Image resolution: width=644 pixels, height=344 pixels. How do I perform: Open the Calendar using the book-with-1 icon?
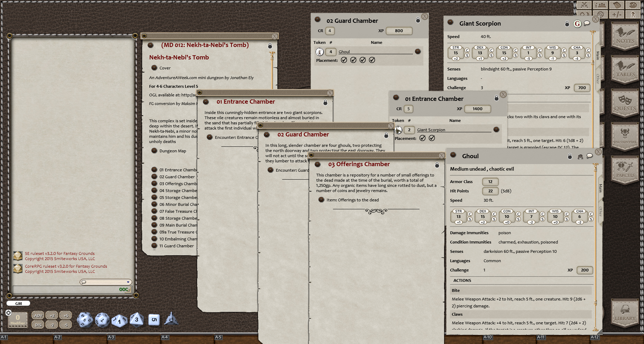tap(617, 5)
